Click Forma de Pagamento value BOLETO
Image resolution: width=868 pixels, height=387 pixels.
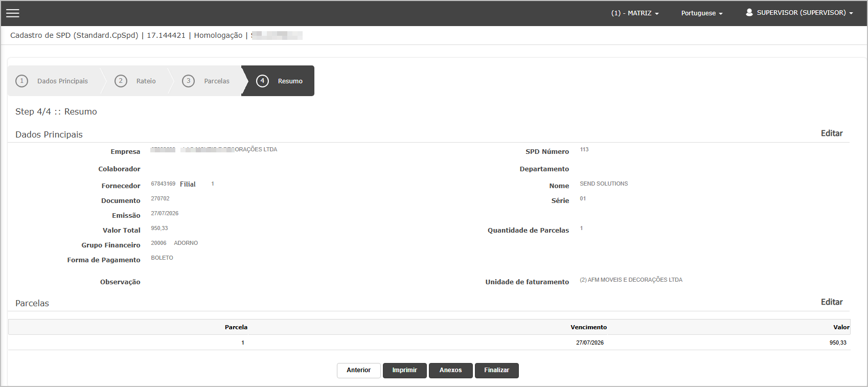[162, 258]
